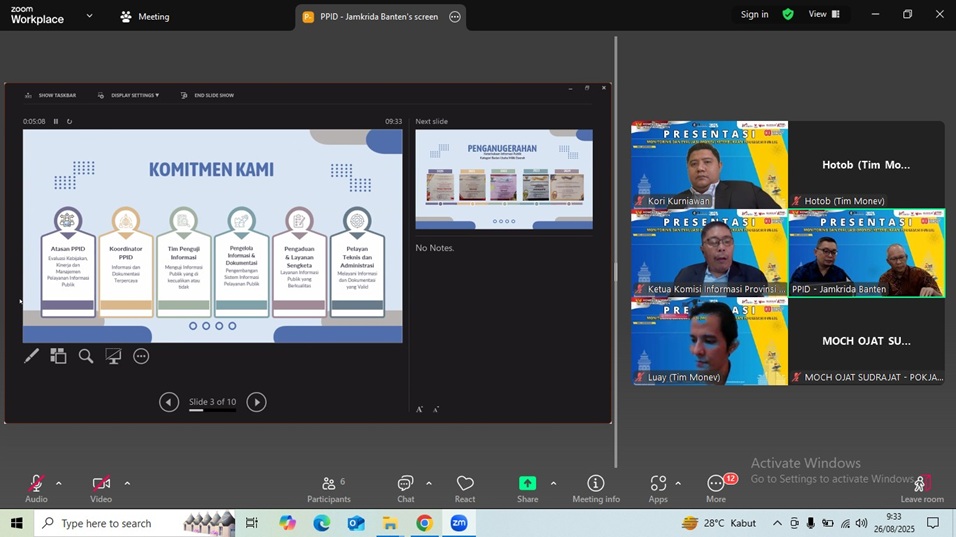Pause the presentation timer
Screen dimensions: 956x537
(x=56, y=121)
